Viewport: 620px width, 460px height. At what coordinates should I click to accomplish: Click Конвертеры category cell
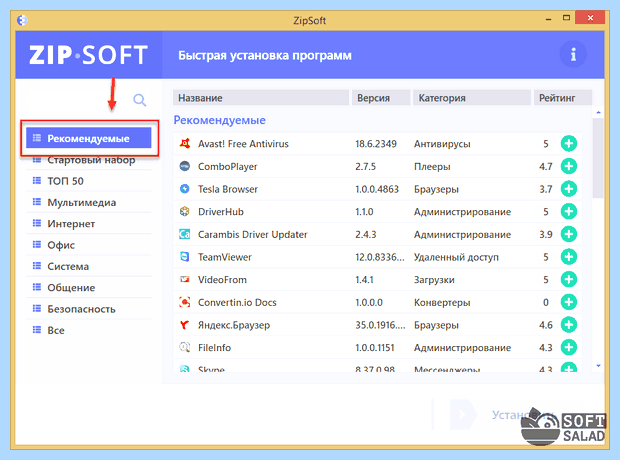pyautogui.click(x=442, y=303)
